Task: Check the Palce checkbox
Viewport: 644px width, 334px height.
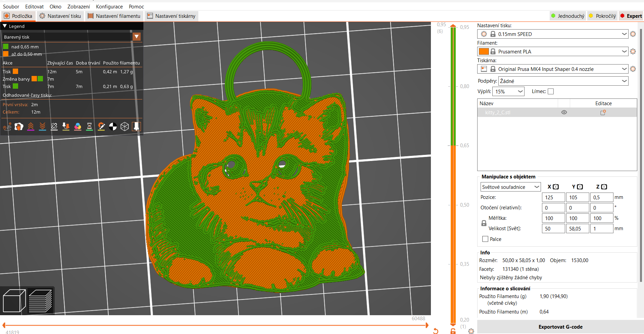Action: 485,239
